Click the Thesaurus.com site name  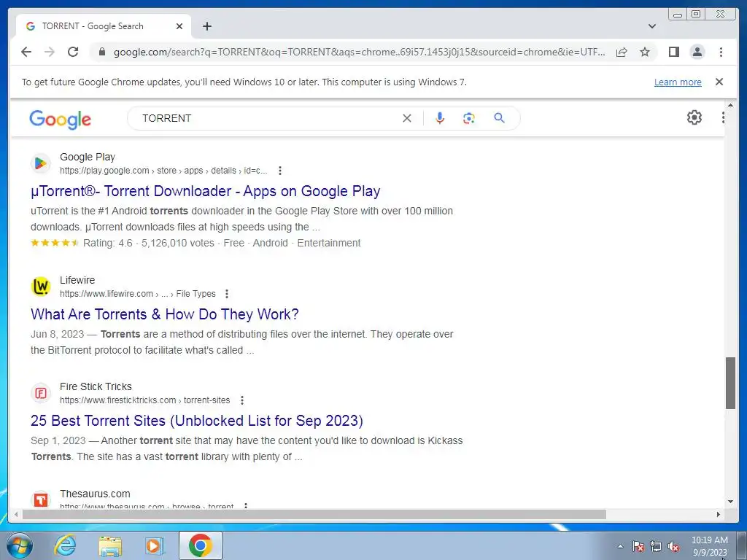[95, 494]
